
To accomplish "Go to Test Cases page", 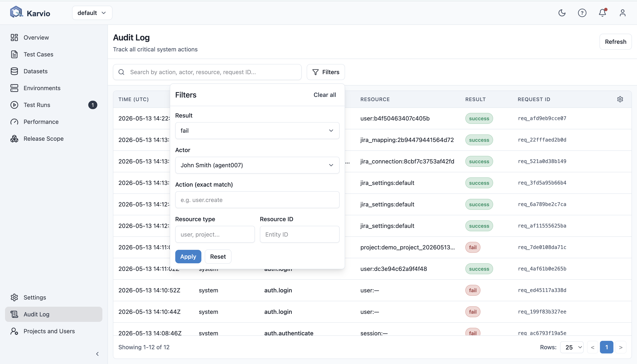I will 54,54.
